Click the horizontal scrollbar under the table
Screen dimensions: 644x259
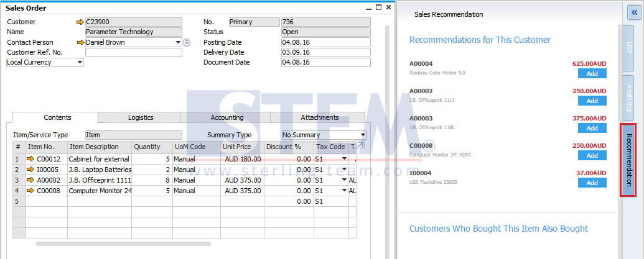tap(123, 244)
